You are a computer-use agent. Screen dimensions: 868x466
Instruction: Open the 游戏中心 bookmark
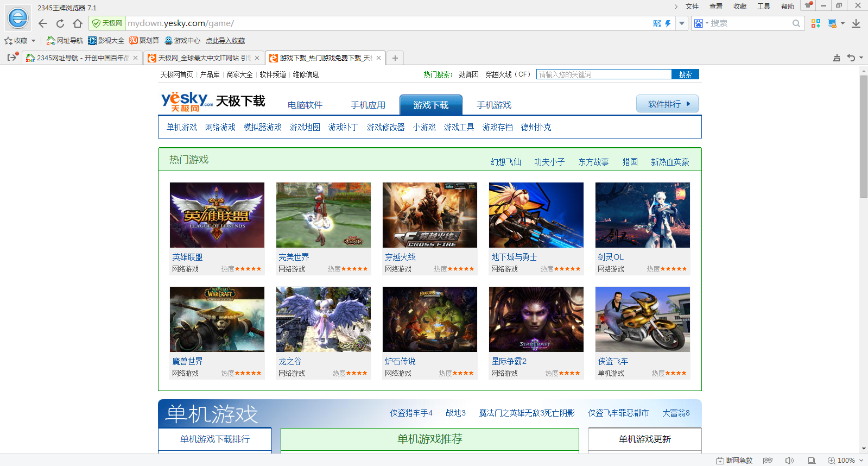[182, 41]
